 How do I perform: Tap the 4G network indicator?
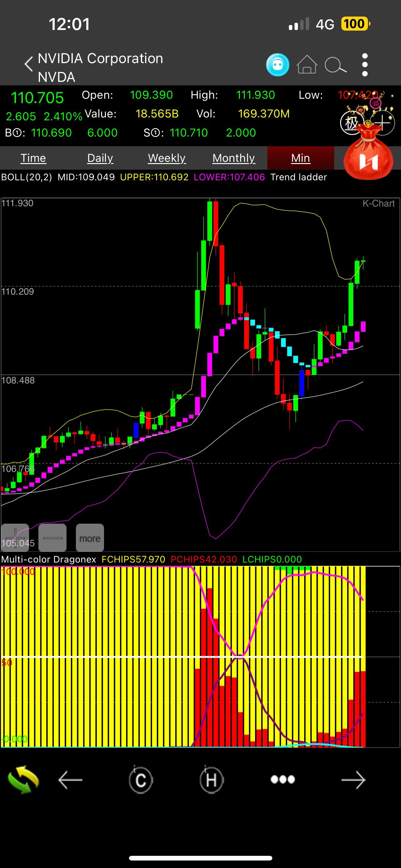point(325,24)
